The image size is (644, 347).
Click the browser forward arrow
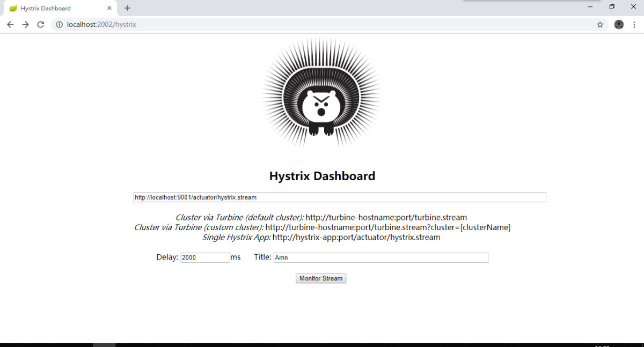pyautogui.click(x=25, y=25)
